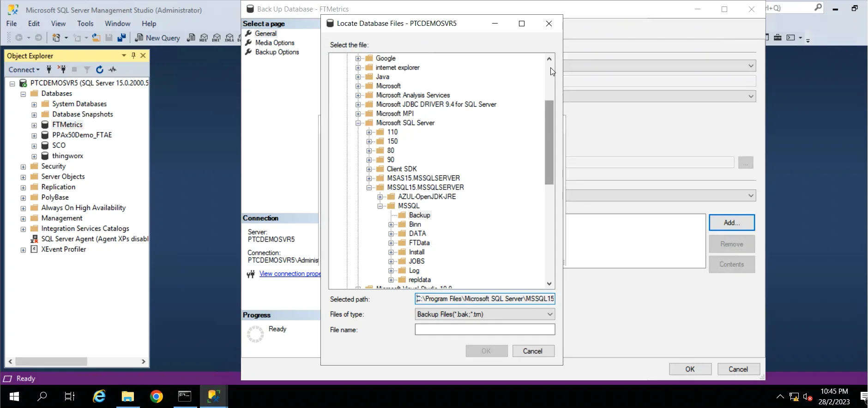Click the Selected path field

click(485, 299)
